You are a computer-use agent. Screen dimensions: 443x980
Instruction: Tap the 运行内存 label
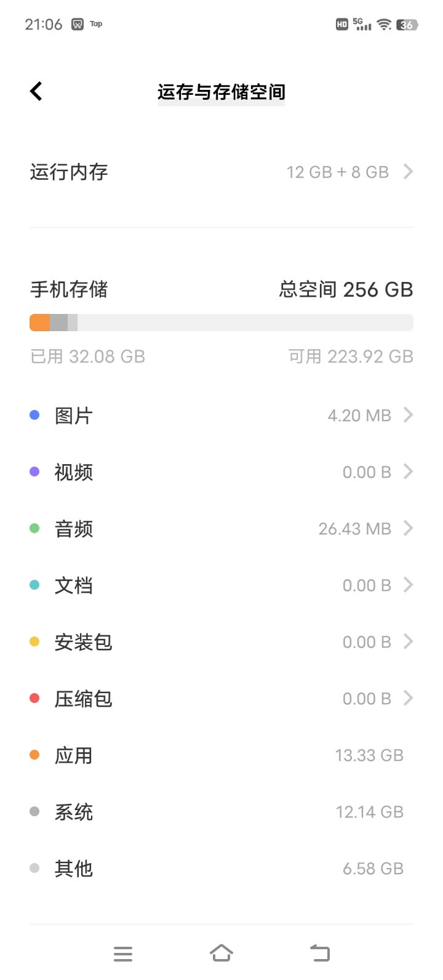[x=69, y=172]
